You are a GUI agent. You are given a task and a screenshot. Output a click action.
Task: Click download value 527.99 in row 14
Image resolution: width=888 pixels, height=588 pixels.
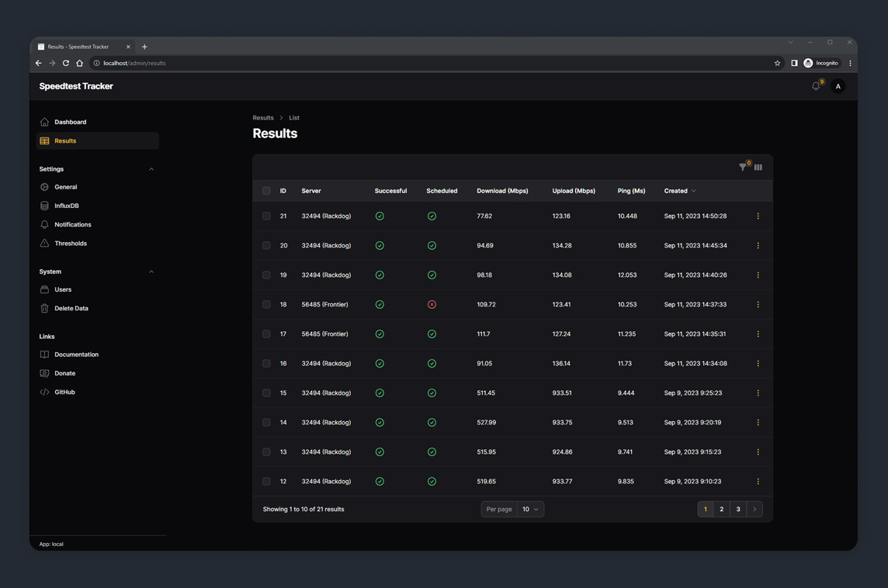[487, 422]
